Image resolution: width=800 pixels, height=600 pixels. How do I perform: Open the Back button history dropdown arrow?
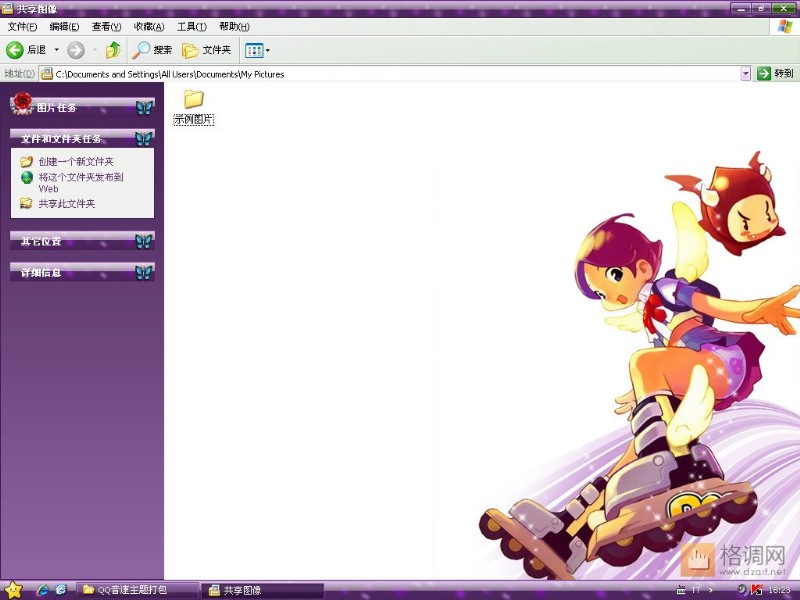57,50
